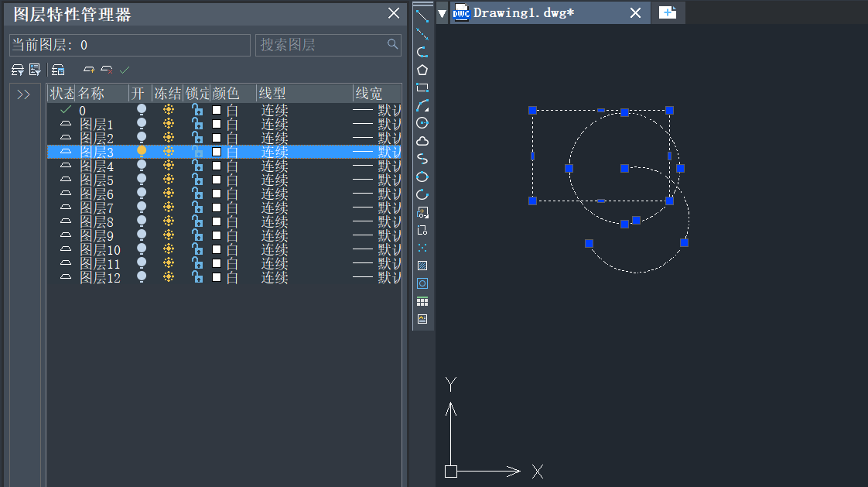Click the New group filter icon
Viewport: 868px width, 487px height.
point(35,70)
